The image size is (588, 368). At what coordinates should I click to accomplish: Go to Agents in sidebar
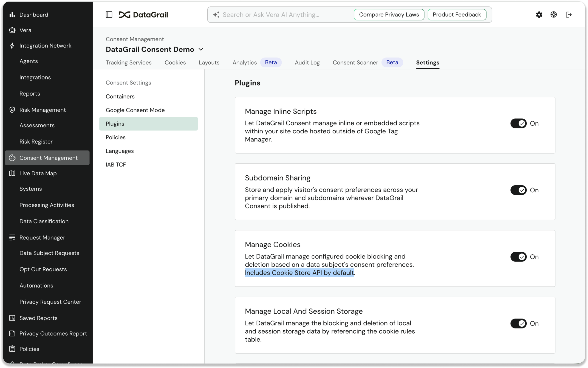point(28,61)
